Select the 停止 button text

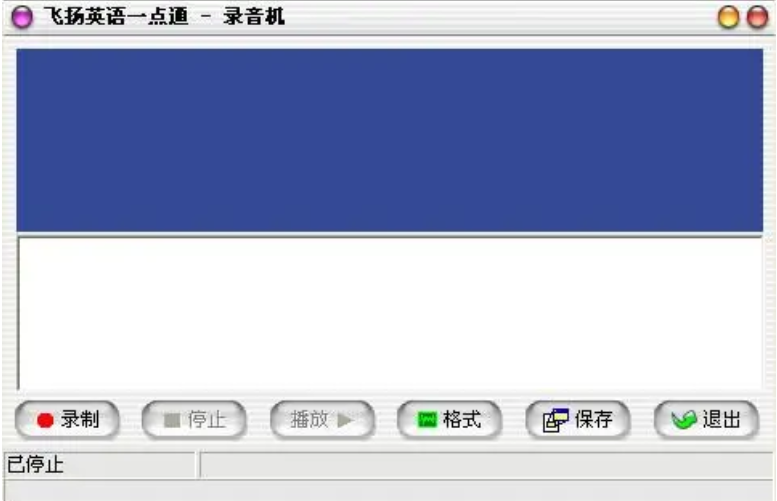tap(207, 420)
